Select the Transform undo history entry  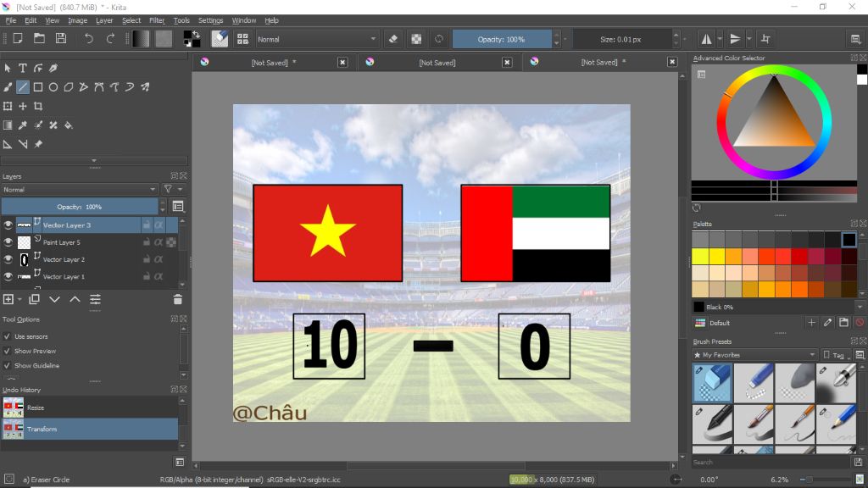tap(90, 429)
